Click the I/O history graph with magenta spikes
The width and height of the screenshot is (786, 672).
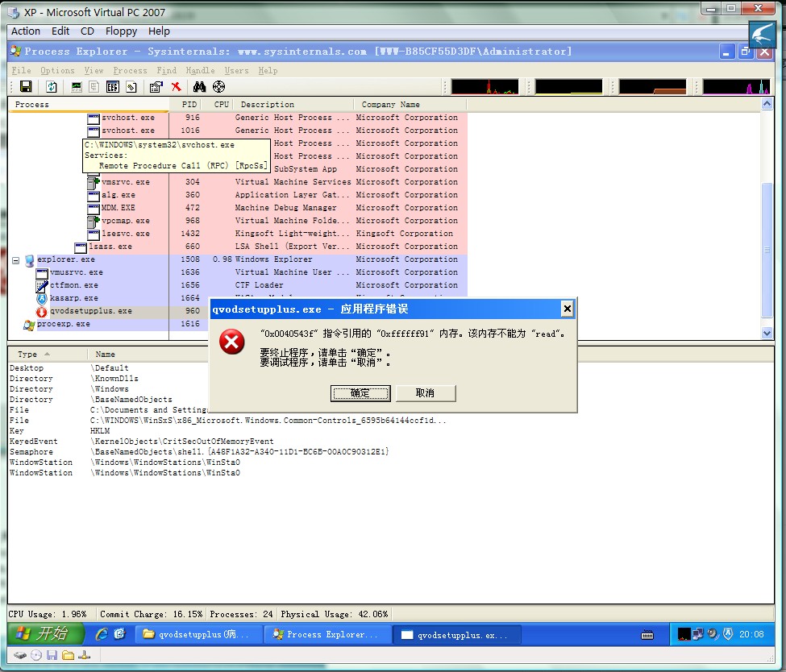coord(736,87)
